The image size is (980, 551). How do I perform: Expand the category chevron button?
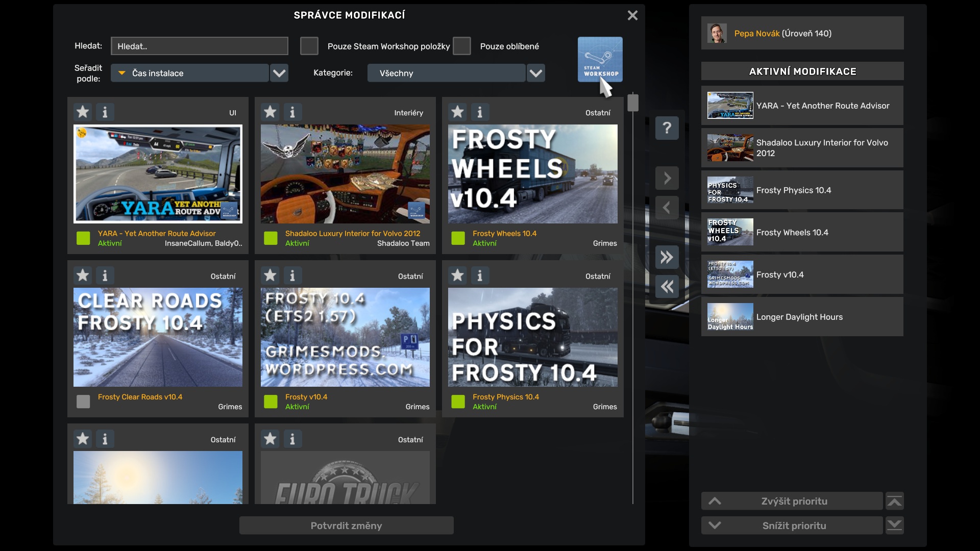536,73
